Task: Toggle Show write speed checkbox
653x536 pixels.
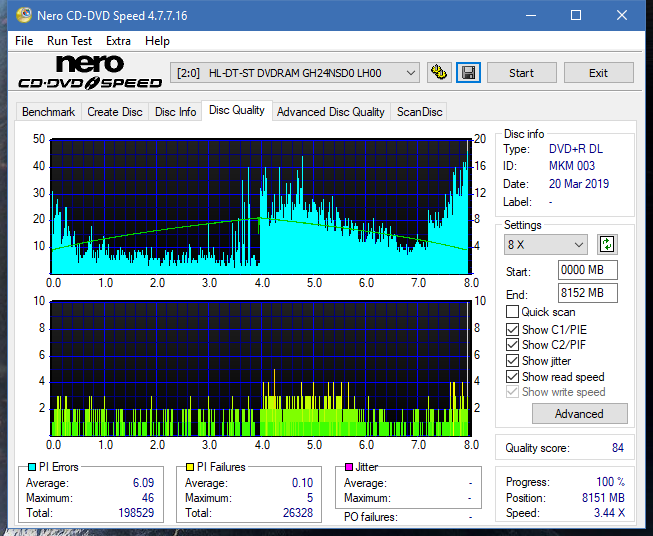Action: click(512, 392)
